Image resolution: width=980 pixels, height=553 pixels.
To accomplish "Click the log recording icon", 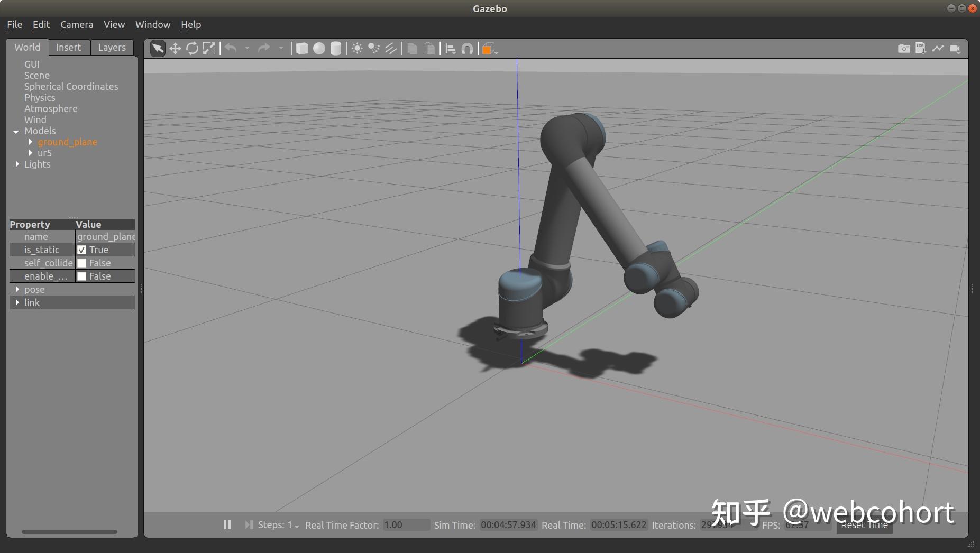I will [x=920, y=48].
